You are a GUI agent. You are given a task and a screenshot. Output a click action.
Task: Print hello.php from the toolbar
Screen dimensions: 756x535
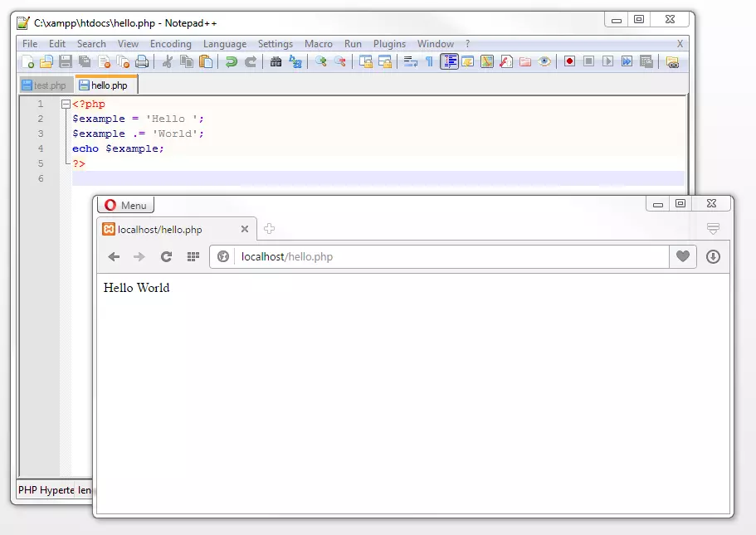coord(143,61)
